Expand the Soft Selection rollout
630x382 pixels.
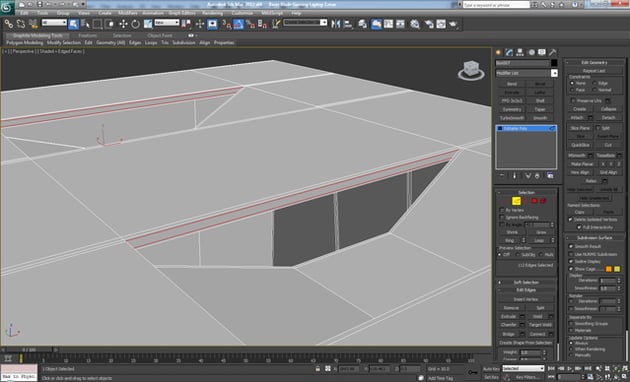pyautogui.click(x=526, y=282)
